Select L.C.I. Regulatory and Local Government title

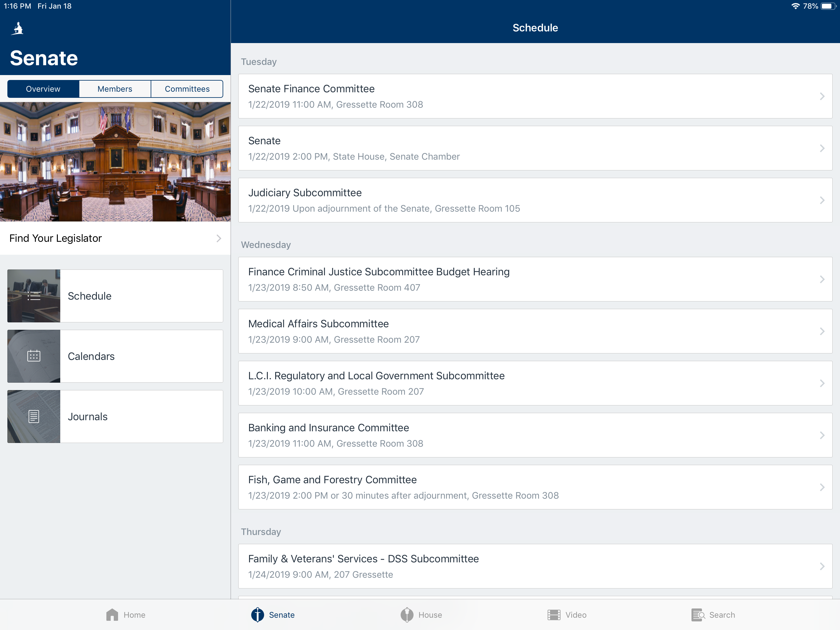click(x=376, y=376)
